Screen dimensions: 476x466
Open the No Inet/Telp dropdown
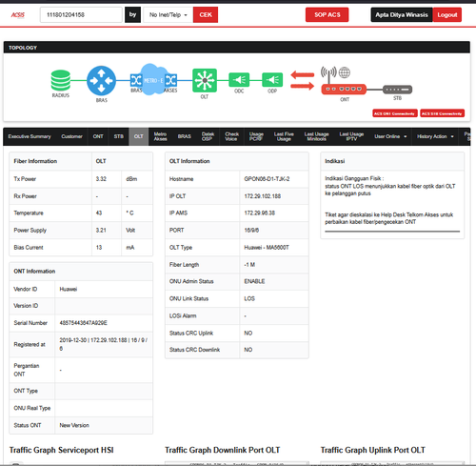169,14
